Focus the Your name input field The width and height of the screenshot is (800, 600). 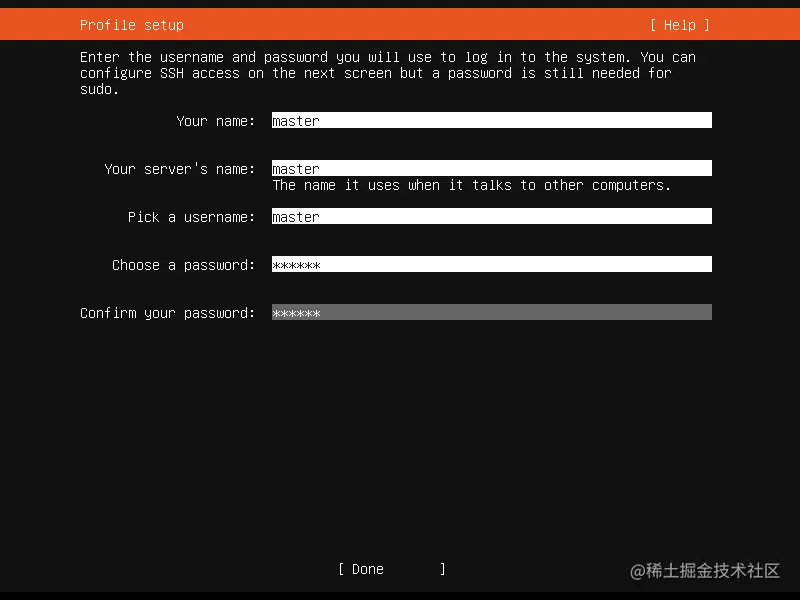coord(492,120)
